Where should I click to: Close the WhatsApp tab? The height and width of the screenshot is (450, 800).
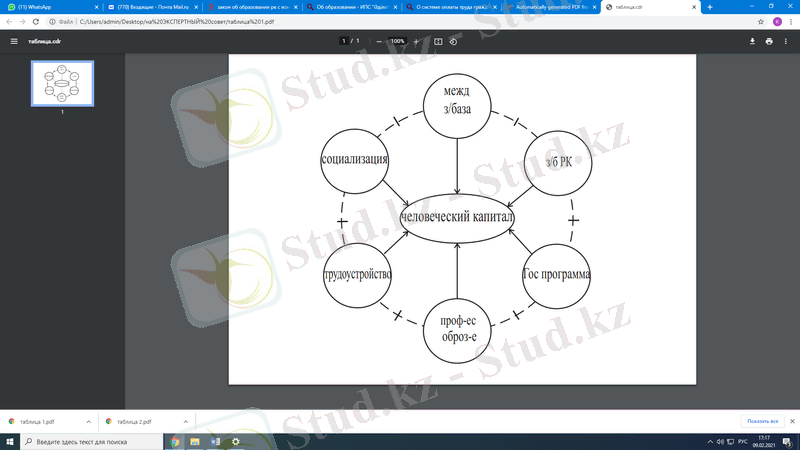coord(96,7)
